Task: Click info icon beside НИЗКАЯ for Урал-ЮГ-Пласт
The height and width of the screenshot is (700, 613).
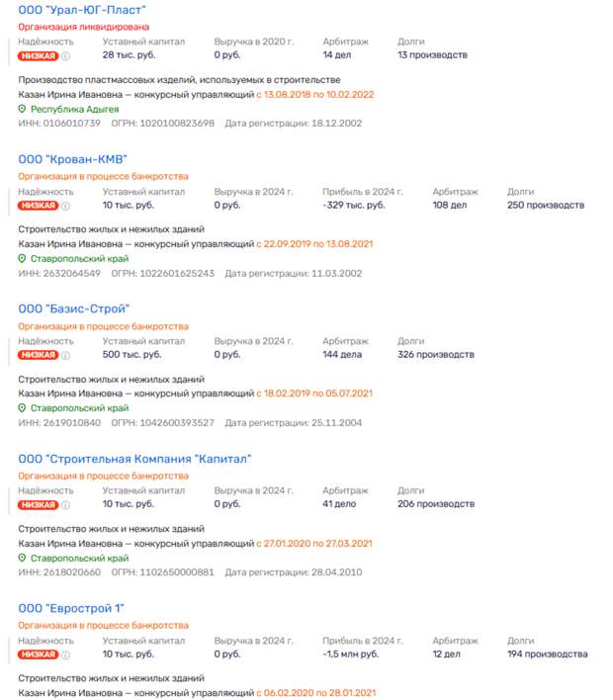Action: tap(66, 55)
